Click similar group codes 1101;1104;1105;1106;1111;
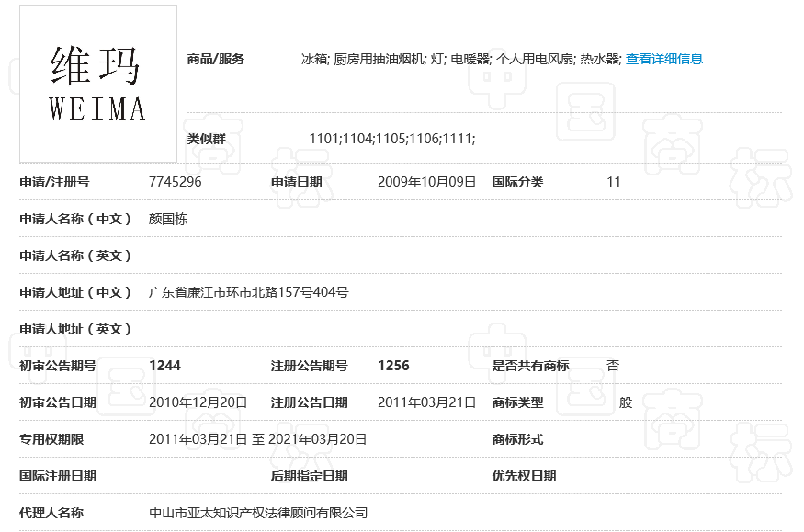The height and width of the screenshot is (532, 804). coord(392,139)
